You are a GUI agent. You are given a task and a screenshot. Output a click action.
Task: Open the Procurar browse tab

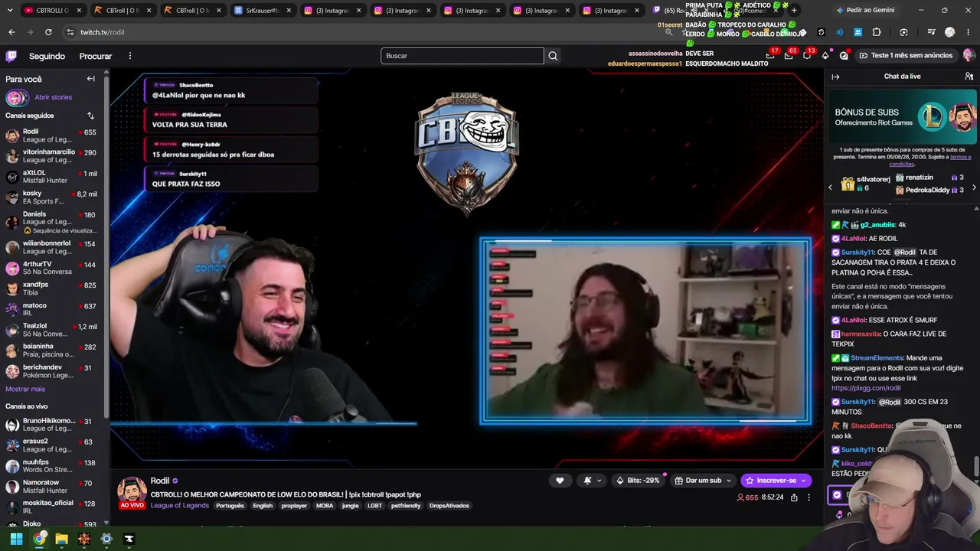(x=96, y=56)
